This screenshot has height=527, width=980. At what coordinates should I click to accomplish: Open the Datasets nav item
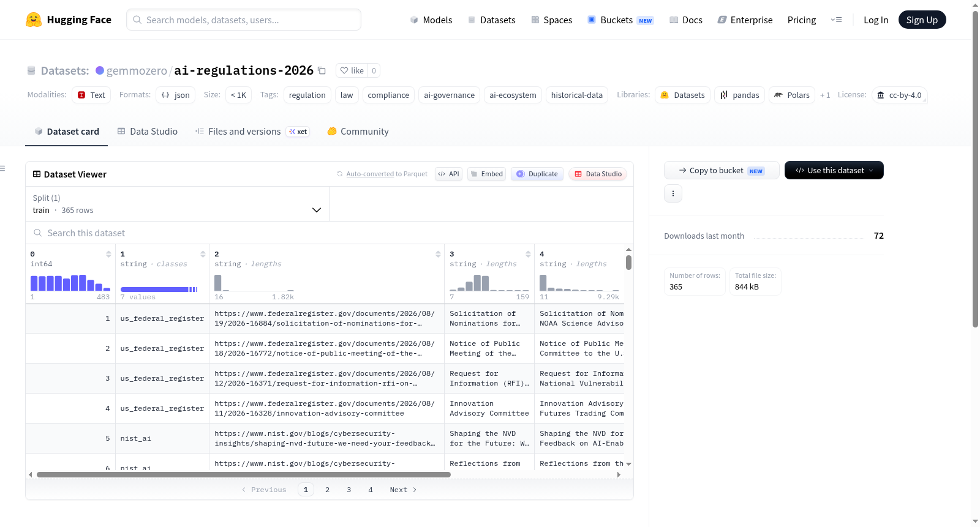[491, 20]
